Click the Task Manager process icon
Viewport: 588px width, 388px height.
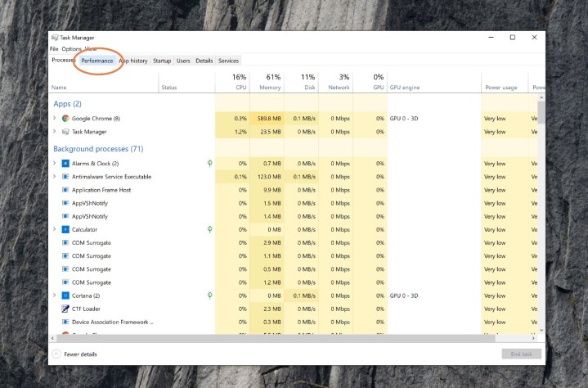(x=65, y=132)
